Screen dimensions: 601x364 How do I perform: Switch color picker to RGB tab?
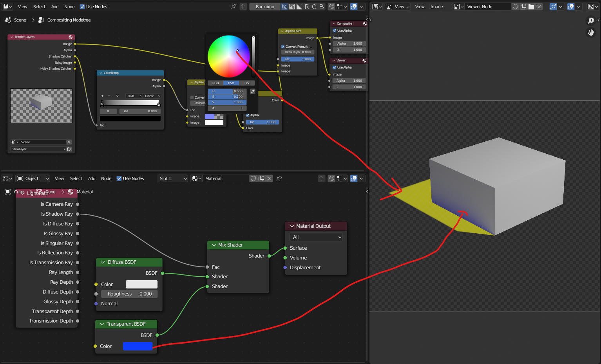pyautogui.click(x=215, y=83)
